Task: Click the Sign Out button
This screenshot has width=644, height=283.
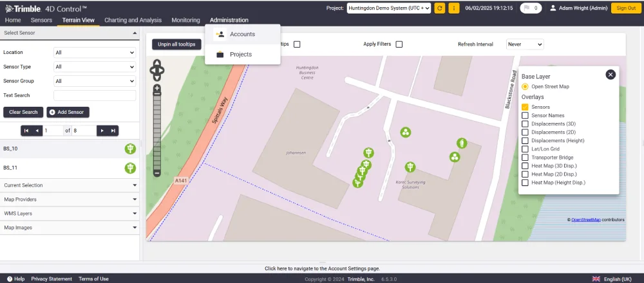Action: click(626, 8)
